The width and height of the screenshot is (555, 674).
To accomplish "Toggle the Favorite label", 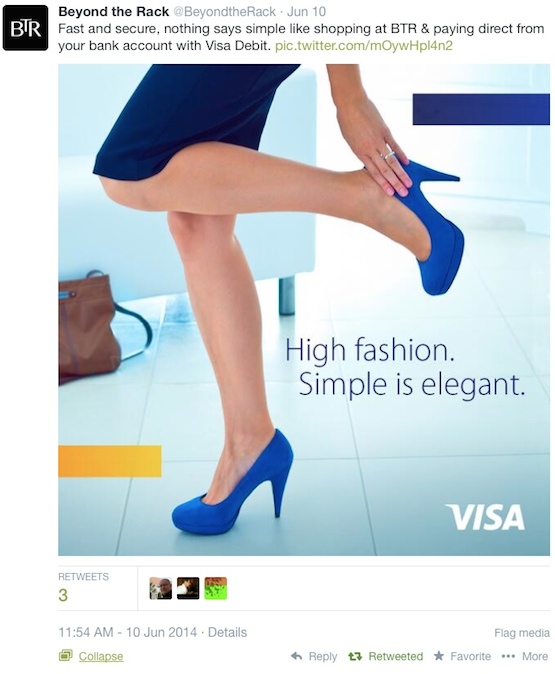I will 470,656.
